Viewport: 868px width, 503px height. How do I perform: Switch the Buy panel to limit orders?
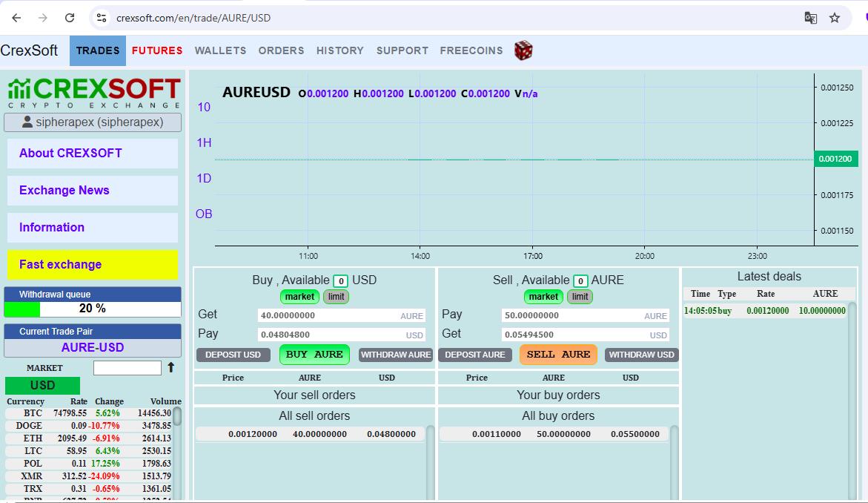336,296
